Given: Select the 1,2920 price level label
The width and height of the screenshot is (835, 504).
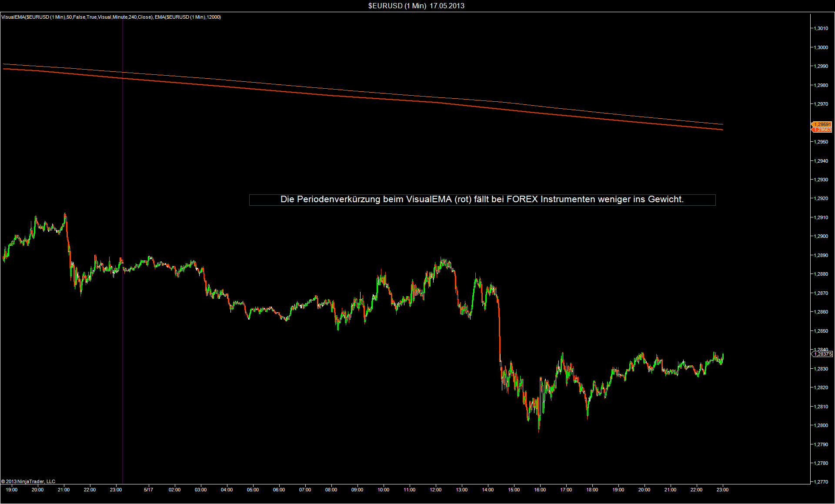Looking at the screenshot, I should click(x=821, y=198).
